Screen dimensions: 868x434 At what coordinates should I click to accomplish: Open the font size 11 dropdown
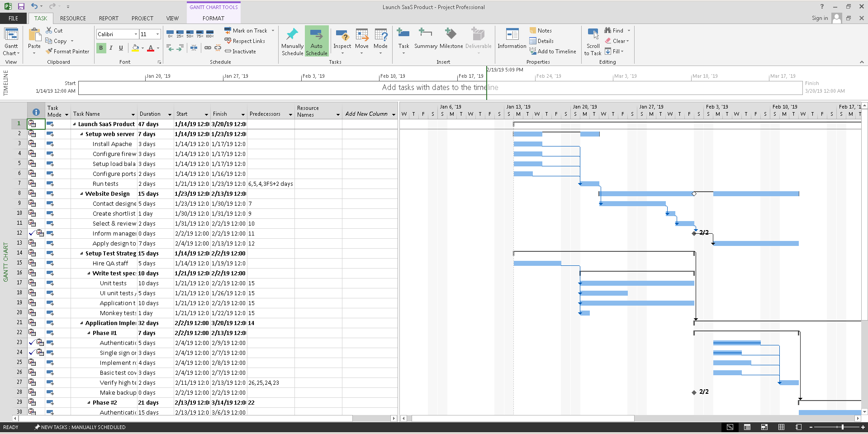coord(157,34)
